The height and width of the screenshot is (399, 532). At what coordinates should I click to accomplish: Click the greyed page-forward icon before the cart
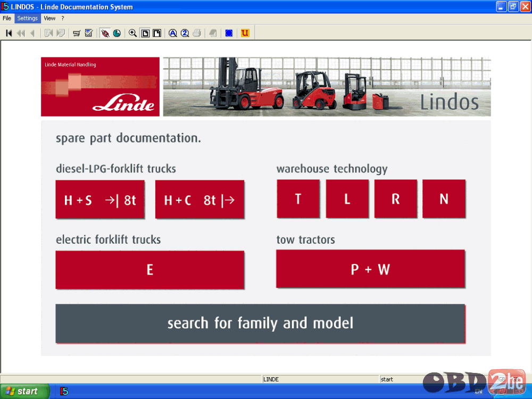[61, 33]
